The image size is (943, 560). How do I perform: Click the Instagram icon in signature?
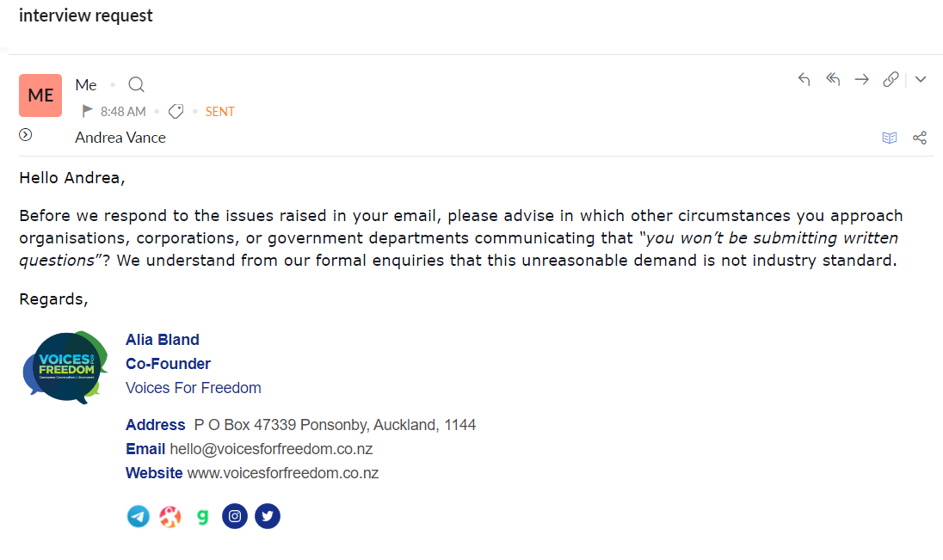click(235, 516)
